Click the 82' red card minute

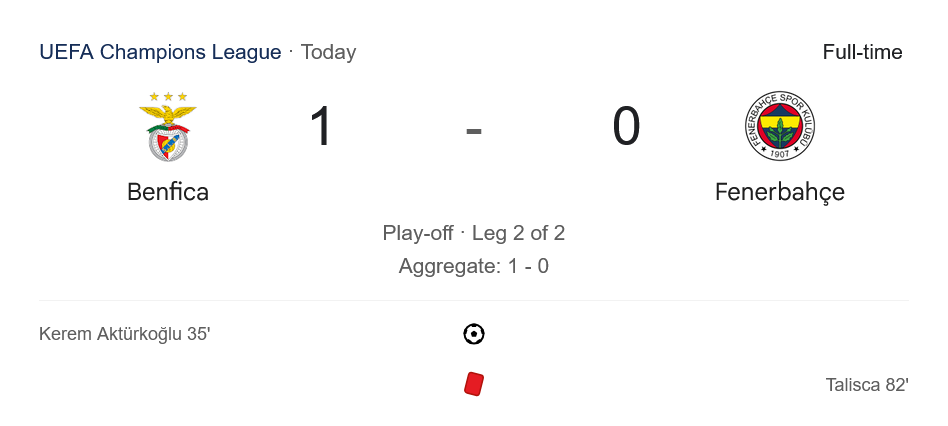point(896,384)
